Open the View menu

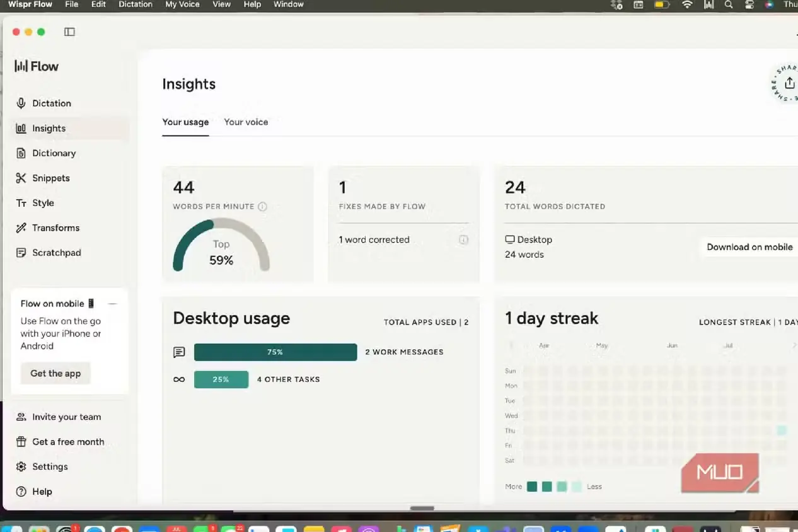click(222, 4)
